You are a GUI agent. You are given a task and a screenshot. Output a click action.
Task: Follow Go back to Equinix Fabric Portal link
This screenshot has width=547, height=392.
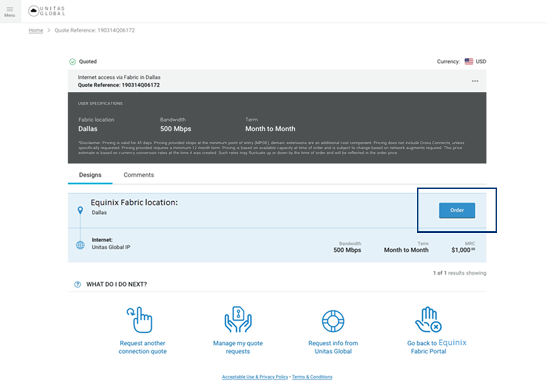point(437,347)
